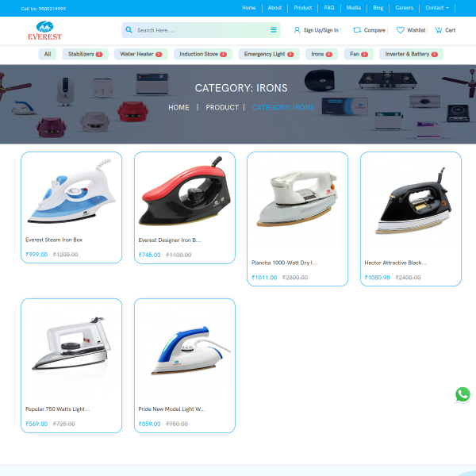
Task: Open the Careers menu item
Action: [404, 8]
